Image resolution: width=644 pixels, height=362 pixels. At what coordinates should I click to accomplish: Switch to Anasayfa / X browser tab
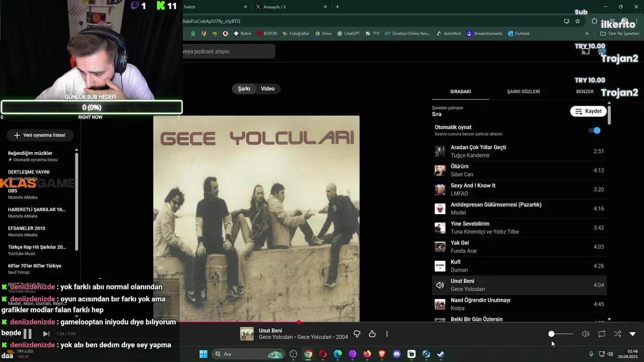click(x=291, y=7)
